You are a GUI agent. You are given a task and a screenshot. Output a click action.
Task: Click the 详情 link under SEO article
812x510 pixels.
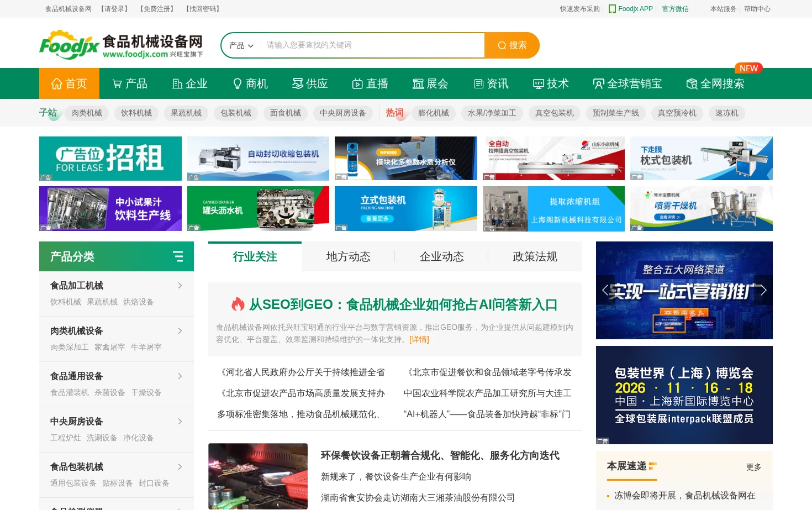(x=419, y=339)
